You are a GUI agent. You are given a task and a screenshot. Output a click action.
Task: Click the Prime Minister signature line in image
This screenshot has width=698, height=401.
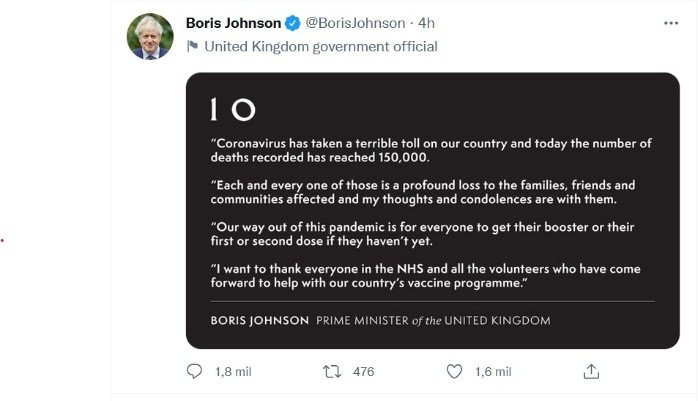[380, 321]
